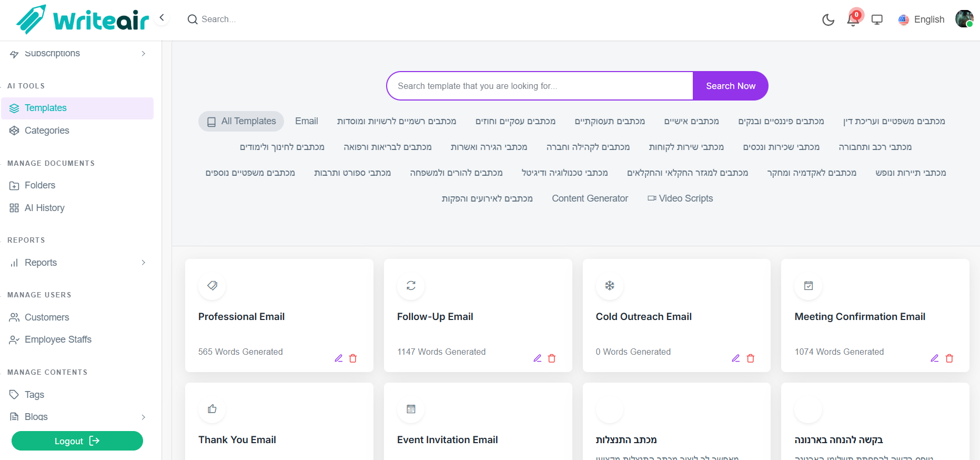Switch to the Video Scripts tab
The width and height of the screenshot is (980, 460).
(x=680, y=198)
